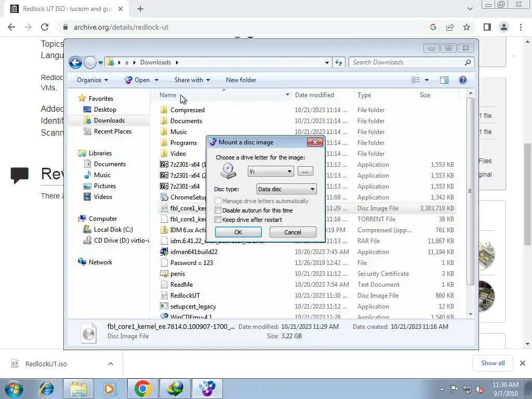Click the Explorer back navigation arrow
The image size is (532, 399).
coord(75,62)
